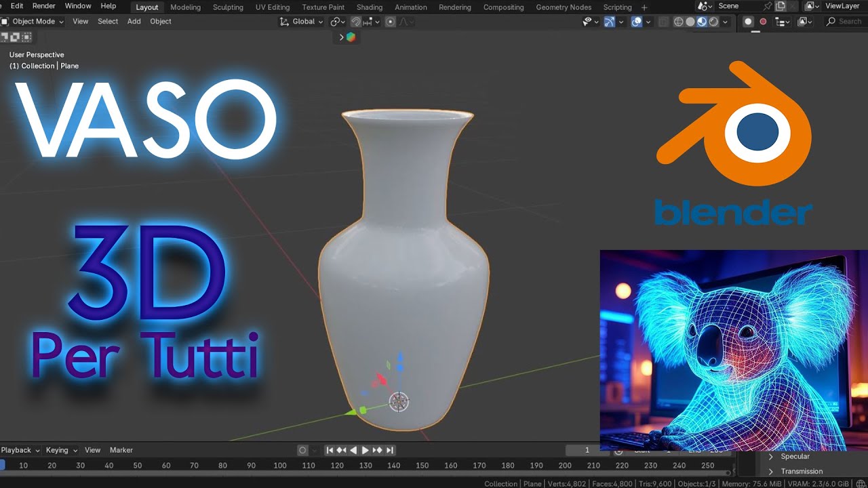Screen dimensions: 868x488
Task: Add a new workspace with plus tab
Action: (644, 7)
